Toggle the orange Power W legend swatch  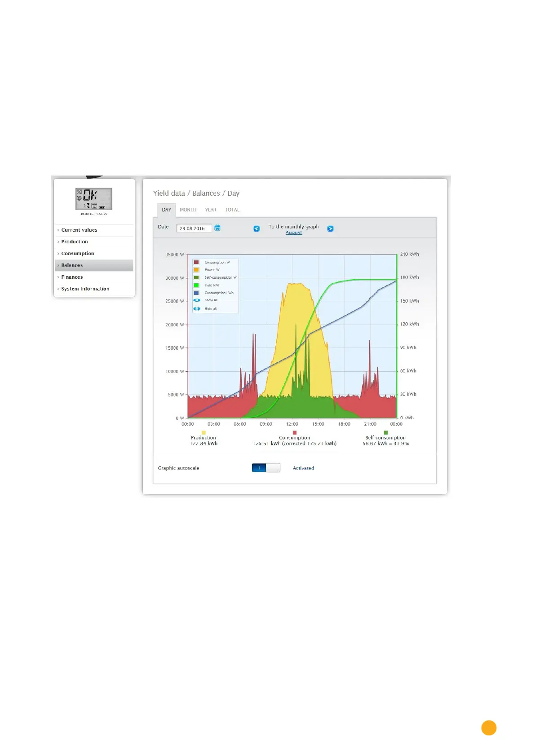click(196, 270)
